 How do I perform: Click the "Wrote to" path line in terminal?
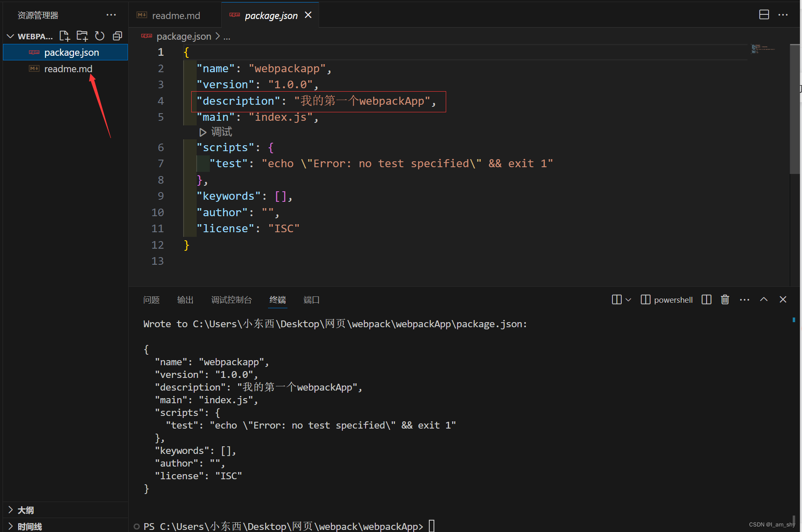pos(335,324)
